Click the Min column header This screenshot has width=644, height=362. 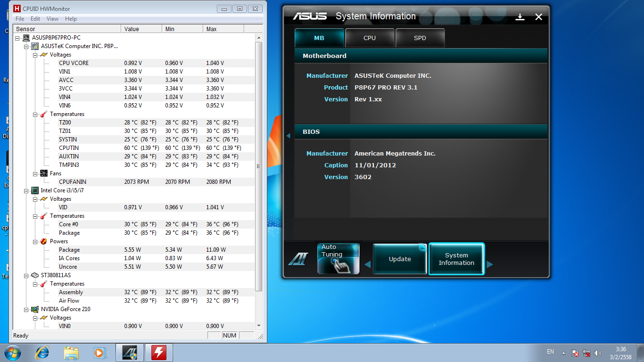182,29
